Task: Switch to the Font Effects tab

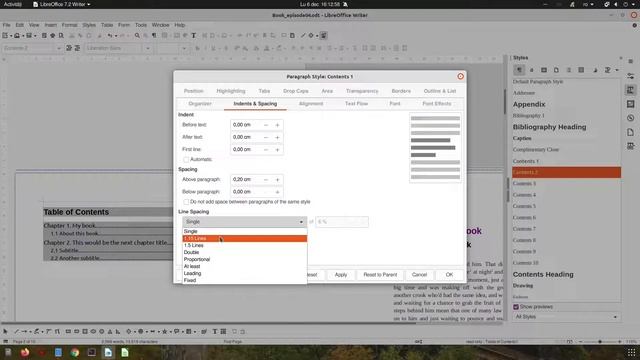Action: (x=437, y=104)
